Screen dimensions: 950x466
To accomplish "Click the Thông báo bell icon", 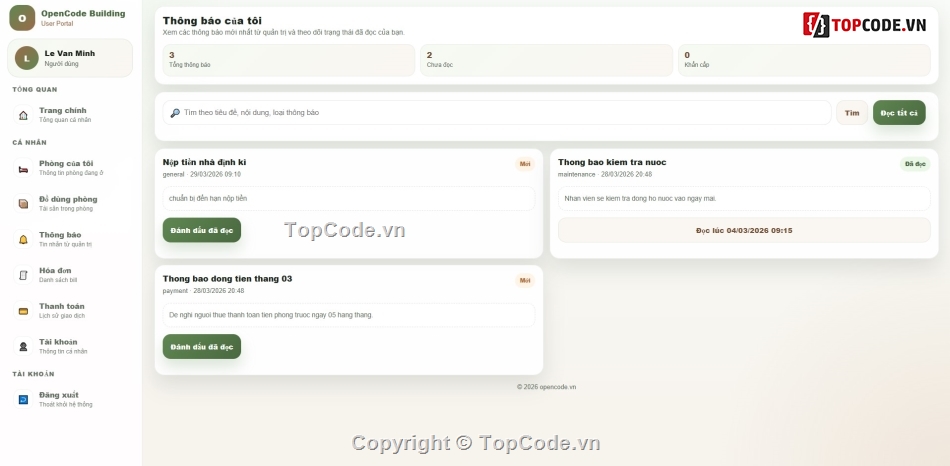I will pos(23,239).
